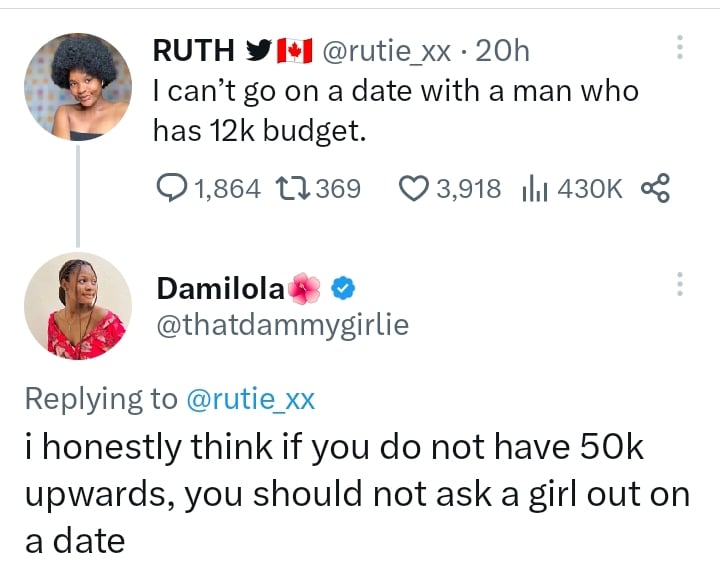
Task: Click Ruth's tweet text about 12k budget
Action: click(395, 110)
